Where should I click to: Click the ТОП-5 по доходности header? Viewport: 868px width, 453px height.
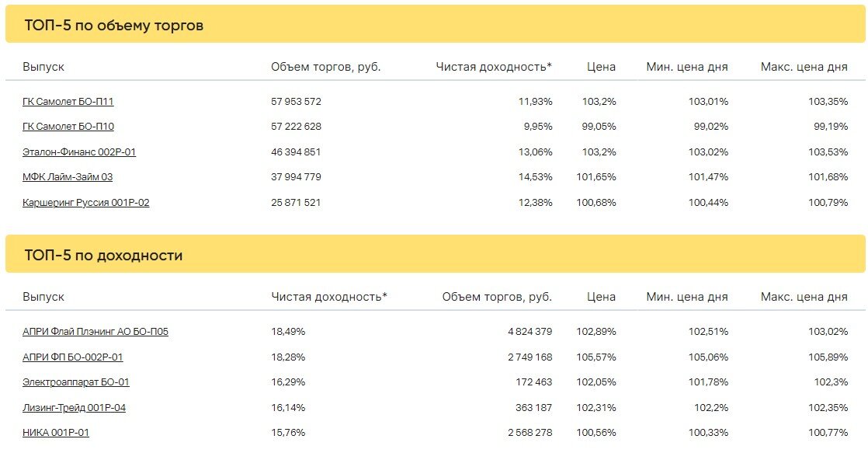103,255
